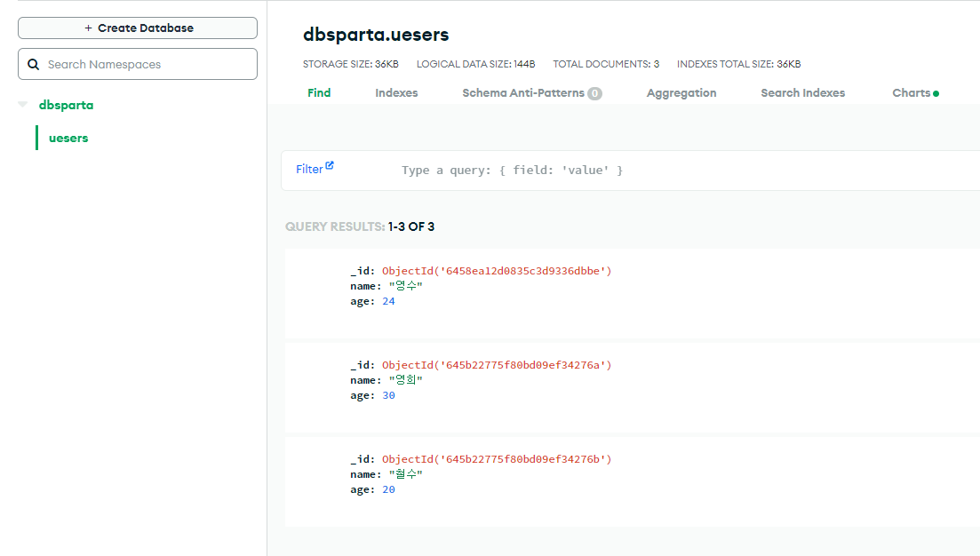This screenshot has height=556, width=980.
Task: Click the Schema Anti-Patterns count badge
Action: pyautogui.click(x=594, y=94)
